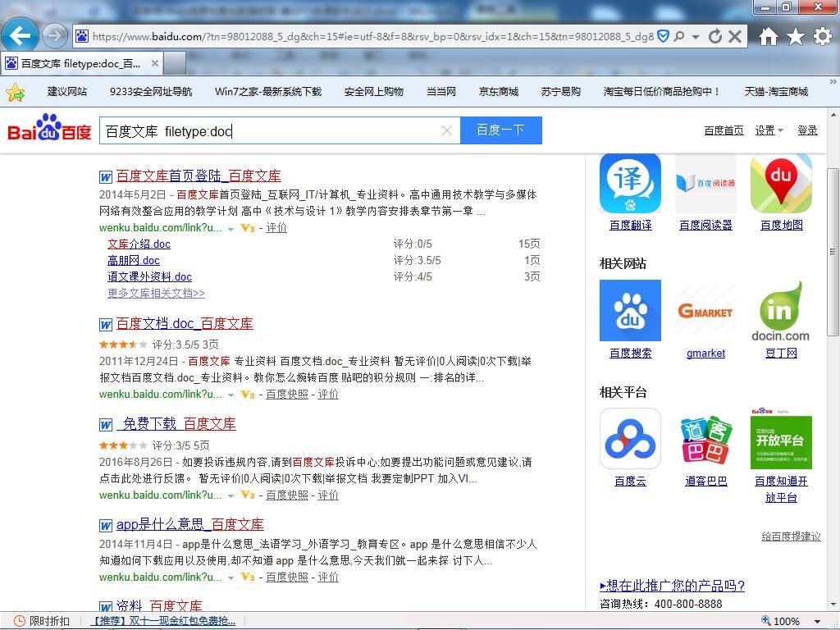Click the security shield icon in address bar
Image resolution: width=840 pixels, height=630 pixels.
click(x=663, y=36)
